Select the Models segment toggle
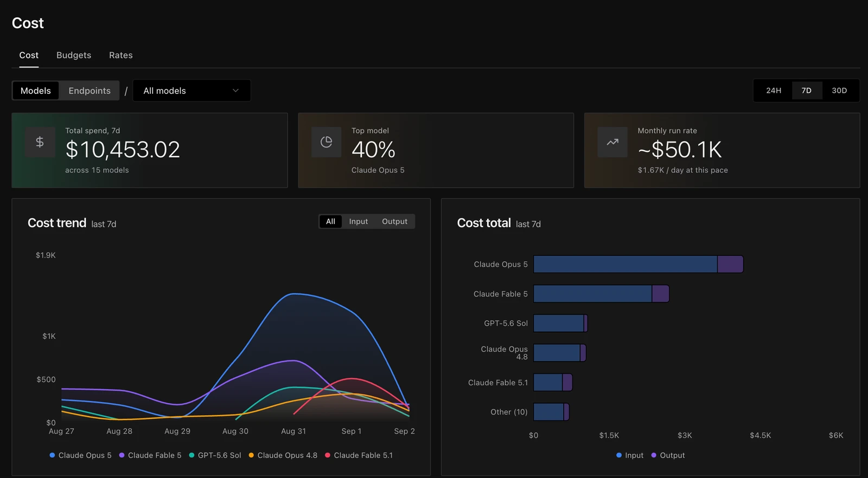Image resolution: width=868 pixels, height=478 pixels. click(x=36, y=91)
